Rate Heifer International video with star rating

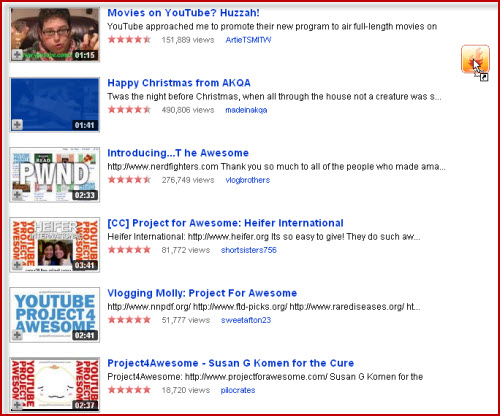(129, 250)
